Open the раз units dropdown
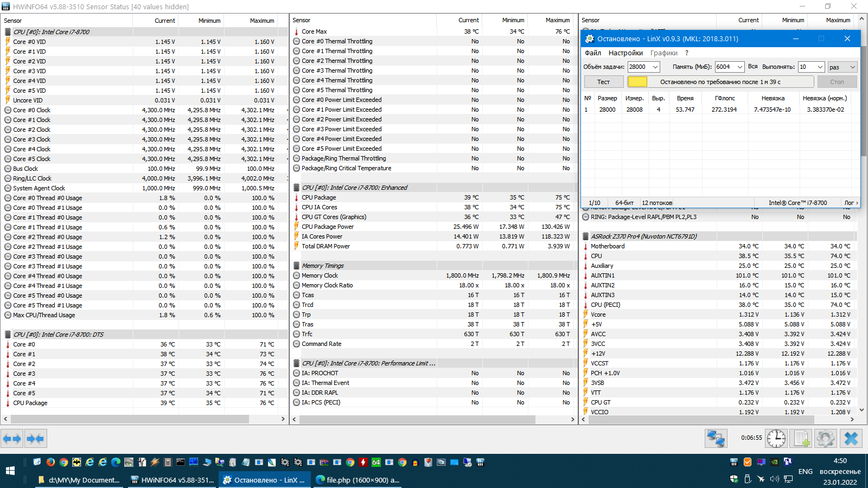Viewport: 868px width, 488px height. (x=842, y=67)
